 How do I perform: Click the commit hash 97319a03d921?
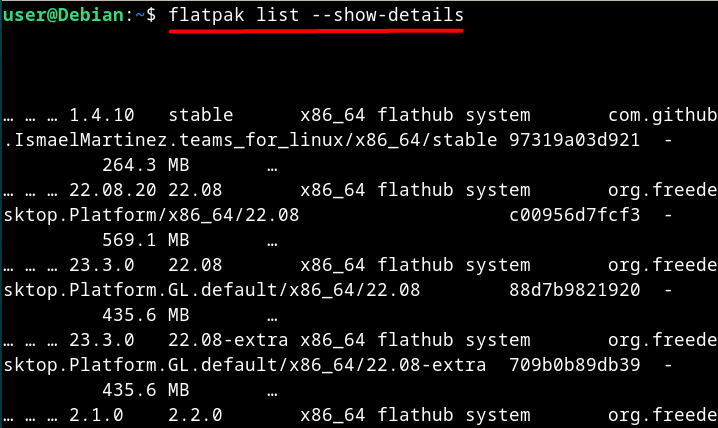coord(574,140)
